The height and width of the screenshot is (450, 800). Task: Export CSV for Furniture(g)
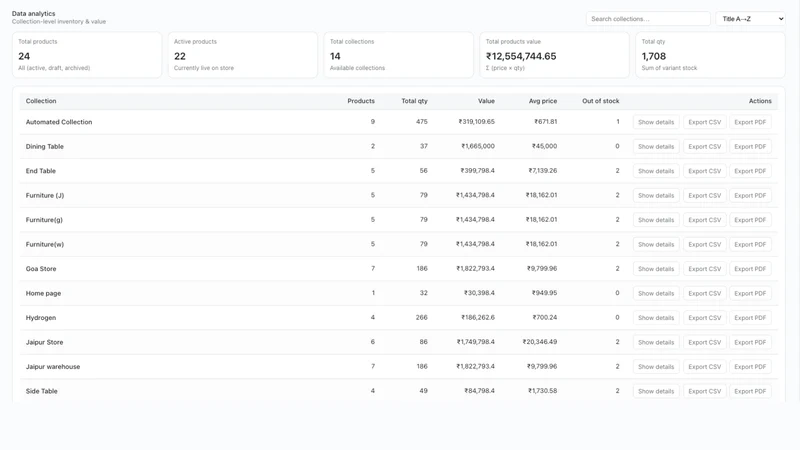705,220
